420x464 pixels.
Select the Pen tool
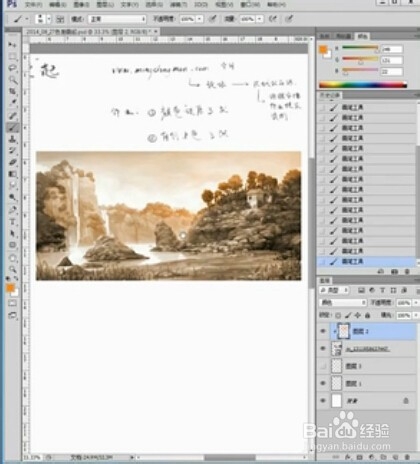(x=12, y=210)
